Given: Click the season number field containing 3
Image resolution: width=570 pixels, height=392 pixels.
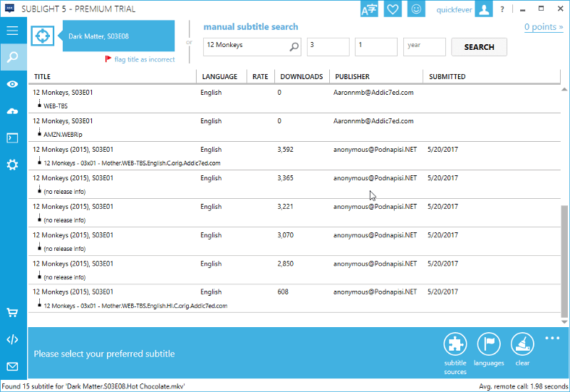Looking at the screenshot, I should [328, 47].
